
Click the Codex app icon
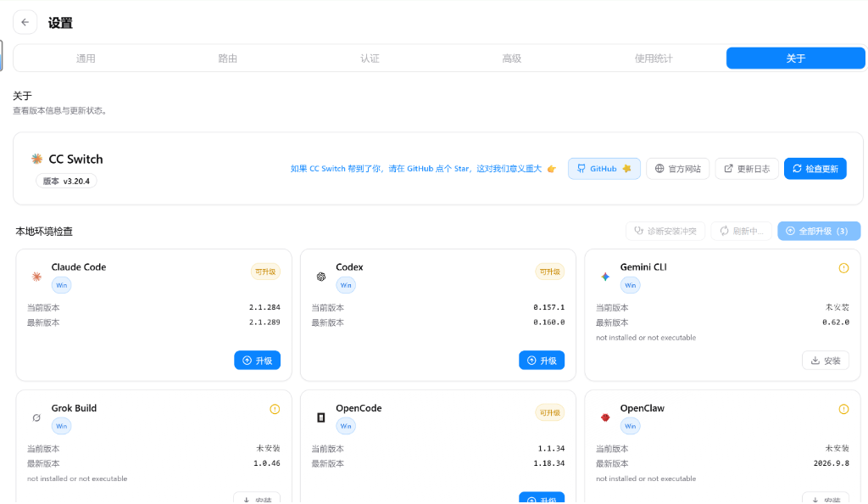tap(321, 277)
